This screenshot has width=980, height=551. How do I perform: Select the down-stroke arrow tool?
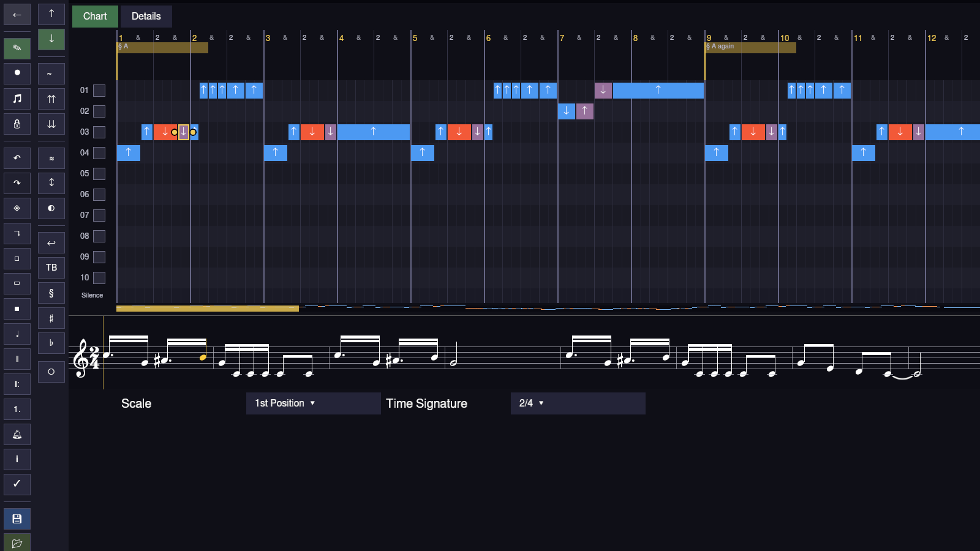click(51, 39)
